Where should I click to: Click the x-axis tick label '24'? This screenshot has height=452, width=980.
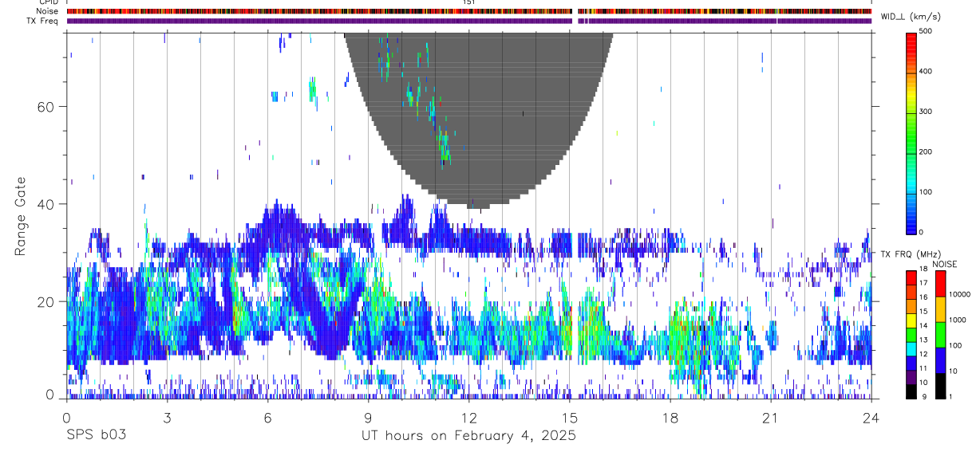click(x=871, y=417)
